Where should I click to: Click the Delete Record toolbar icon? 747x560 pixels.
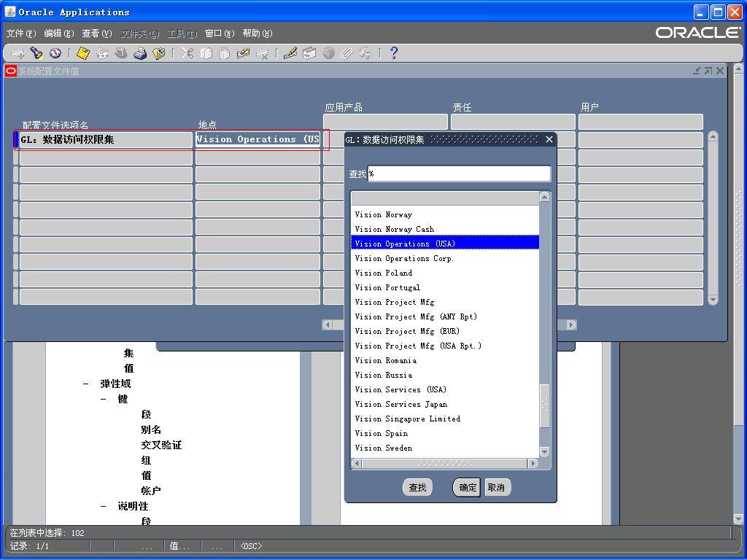[x=262, y=53]
